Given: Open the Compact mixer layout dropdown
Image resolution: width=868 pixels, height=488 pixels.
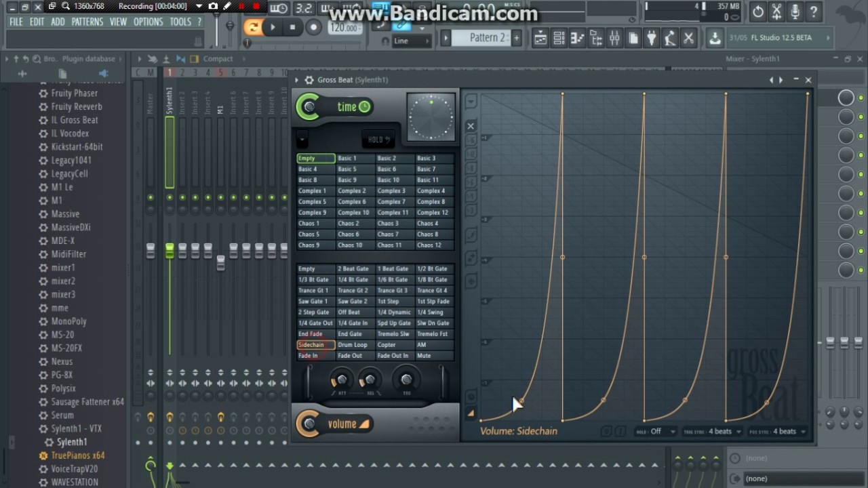Looking at the screenshot, I should [218, 59].
